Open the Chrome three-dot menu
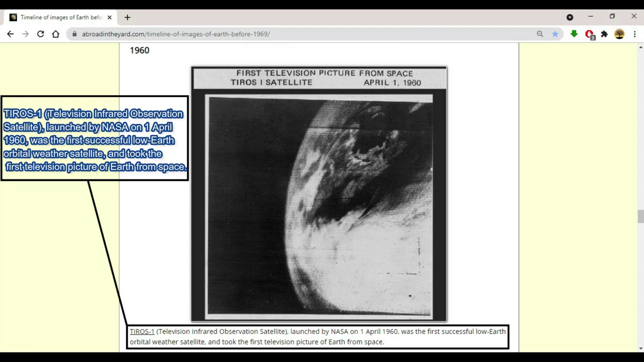 pos(634,34)
